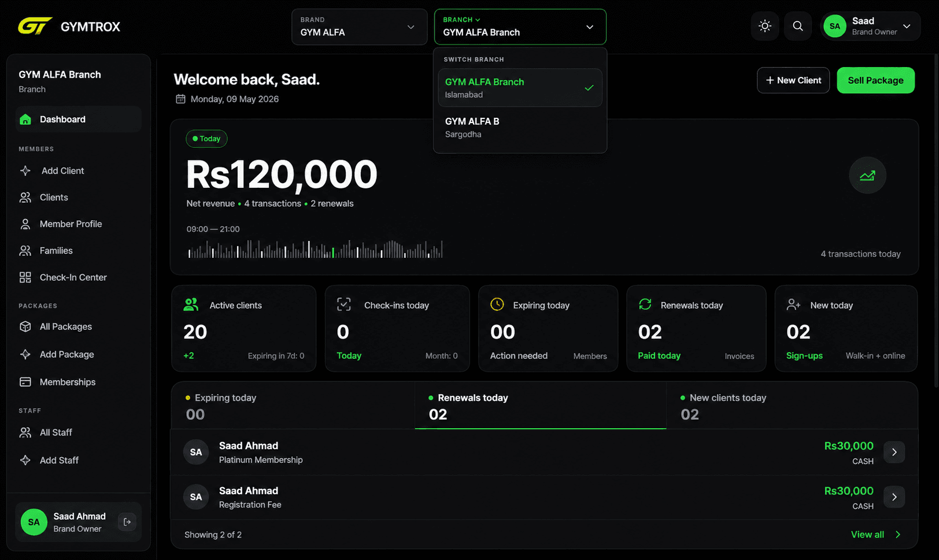939x560 pixels.
Task: Click the New today add-user icon
Action: (794, 305)
